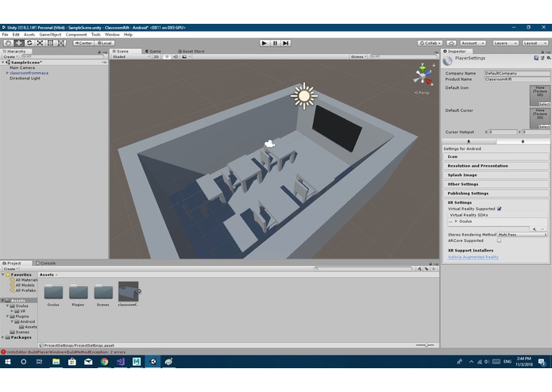The image size is (552, 392).
Task: Open Plugins folder in Assets grid
Action: [x=78, y=294]
